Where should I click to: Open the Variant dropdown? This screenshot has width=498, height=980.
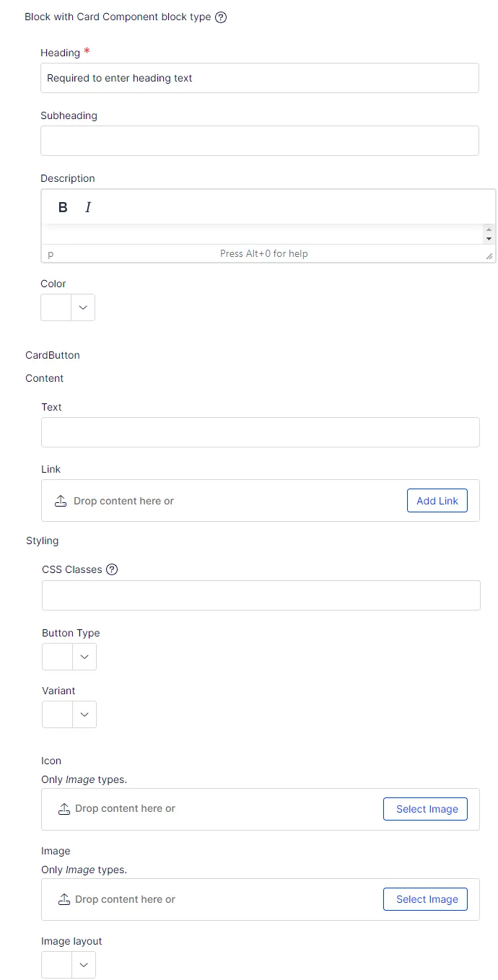(x=69, y=714)
